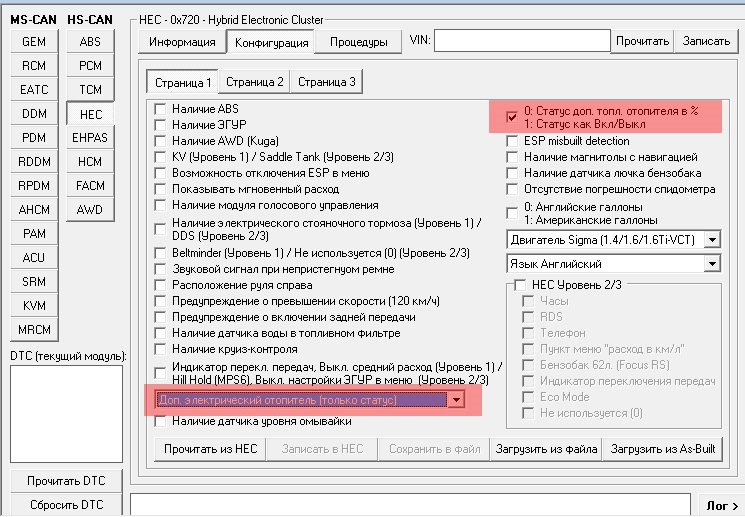The height and width of the screenshot is (517, 745).
Task: Open Страница 3 tab
Action: 326,82
